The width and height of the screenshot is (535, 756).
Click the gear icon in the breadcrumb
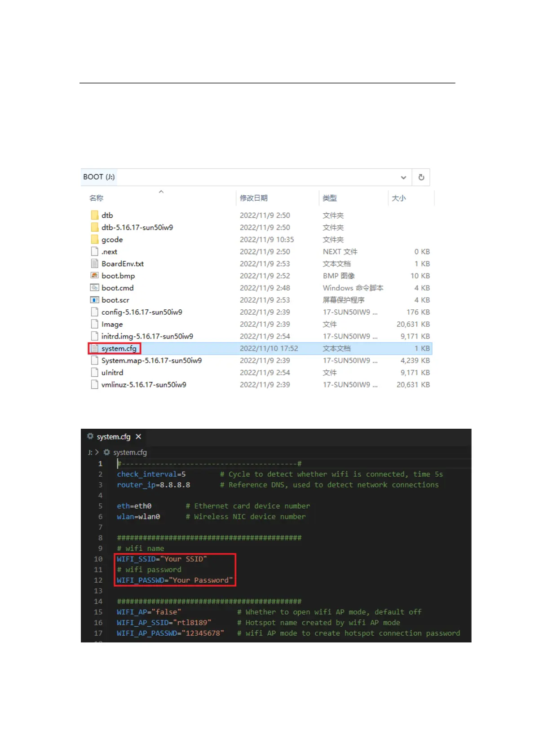(x=107, y=453)
